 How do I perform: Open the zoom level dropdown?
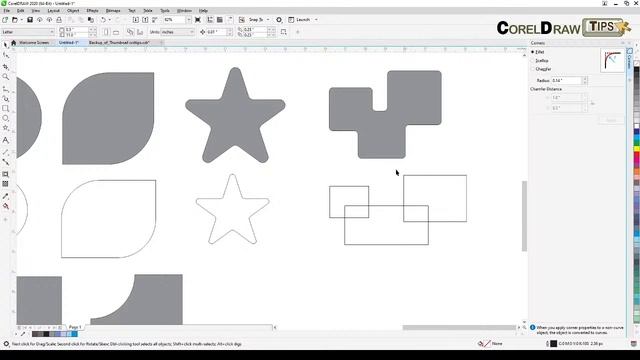pos(188,20)
